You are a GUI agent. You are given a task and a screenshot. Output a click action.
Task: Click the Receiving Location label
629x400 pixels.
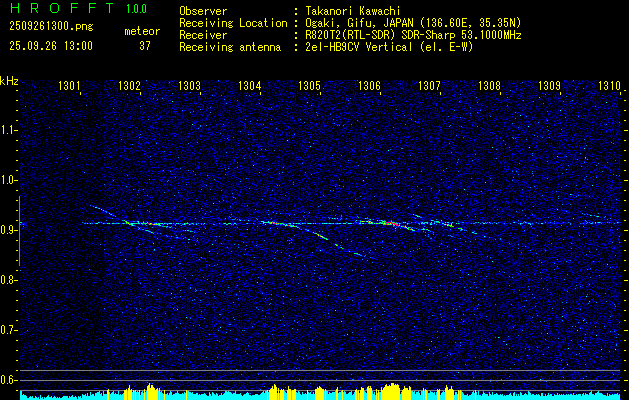point(233,23)
